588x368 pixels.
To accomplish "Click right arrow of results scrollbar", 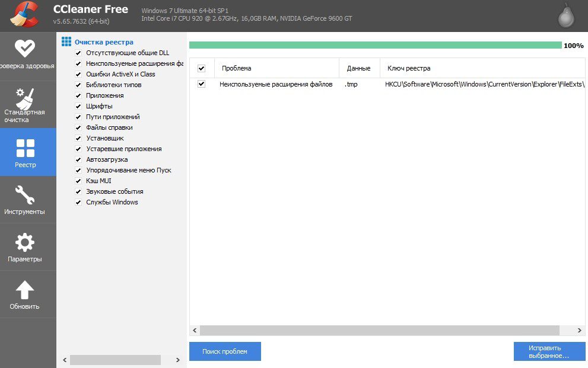I will coord(579,330).
